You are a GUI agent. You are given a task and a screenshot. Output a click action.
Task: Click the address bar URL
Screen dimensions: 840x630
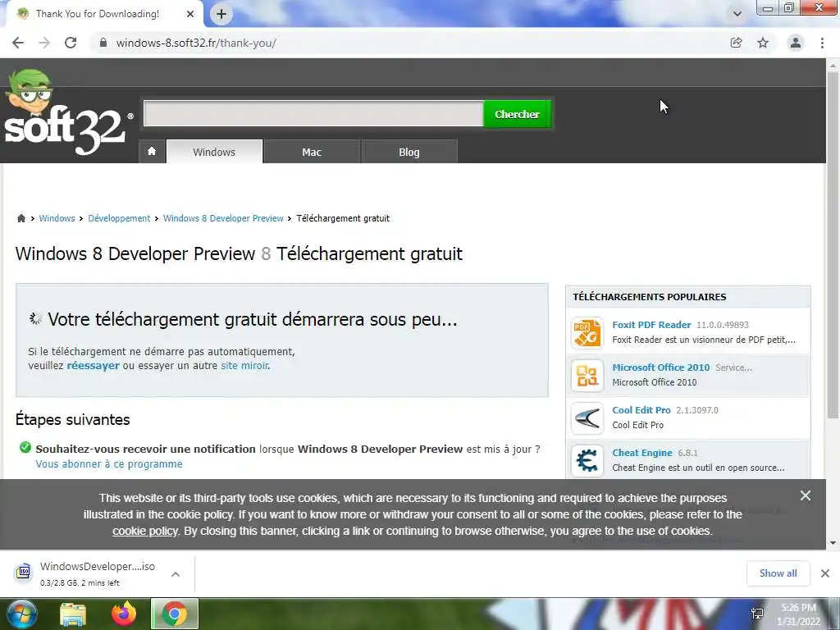pyautogui.click(x=196, y=43)
